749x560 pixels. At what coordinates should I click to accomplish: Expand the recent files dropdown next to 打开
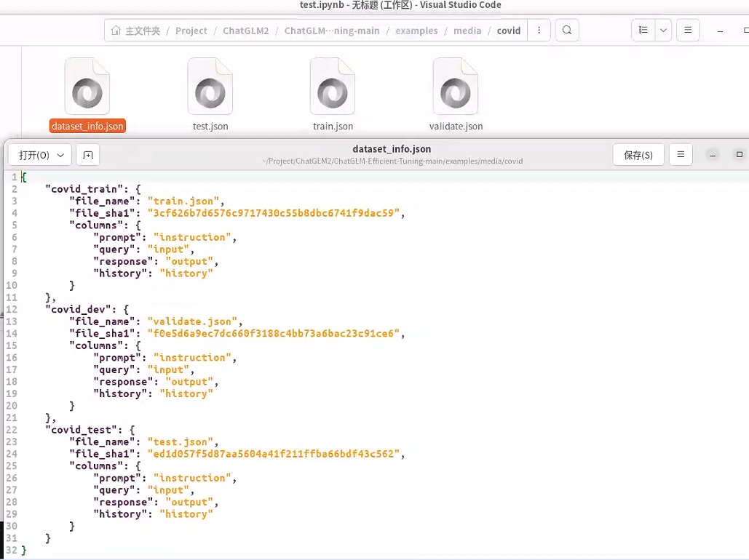61,155
